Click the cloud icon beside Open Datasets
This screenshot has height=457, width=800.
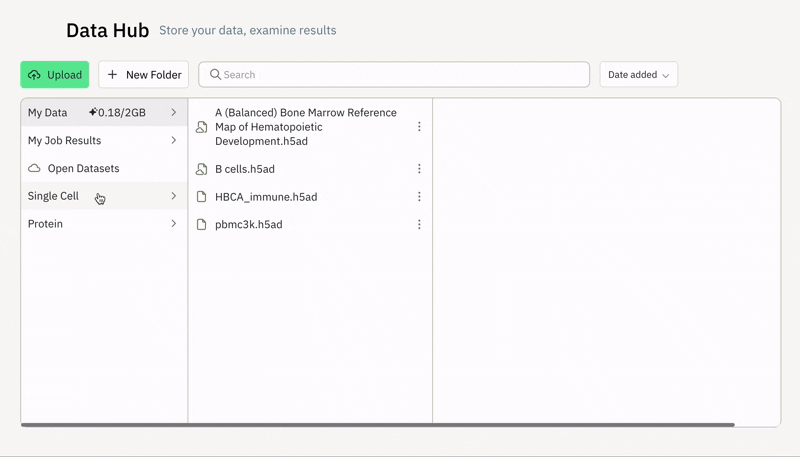pyautogui.click(x=34, y=169)
